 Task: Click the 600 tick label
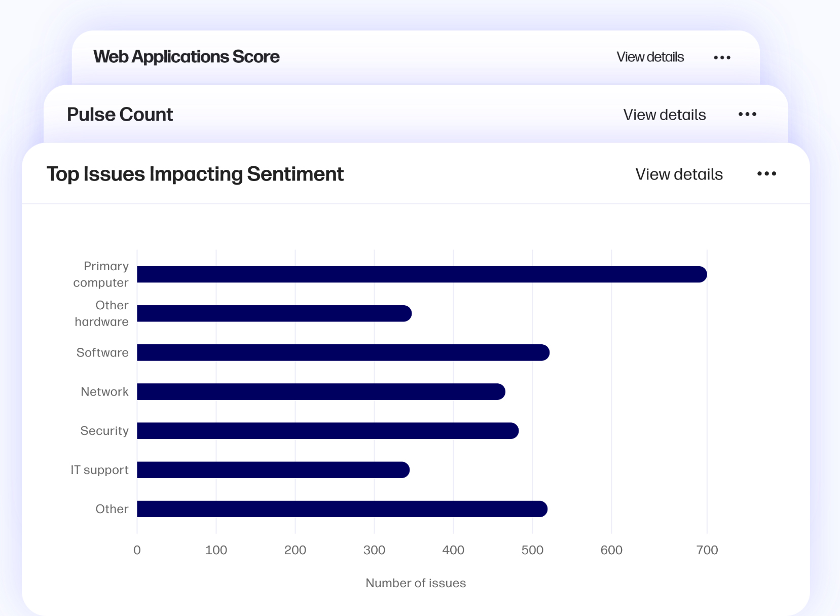pos(611,550)
